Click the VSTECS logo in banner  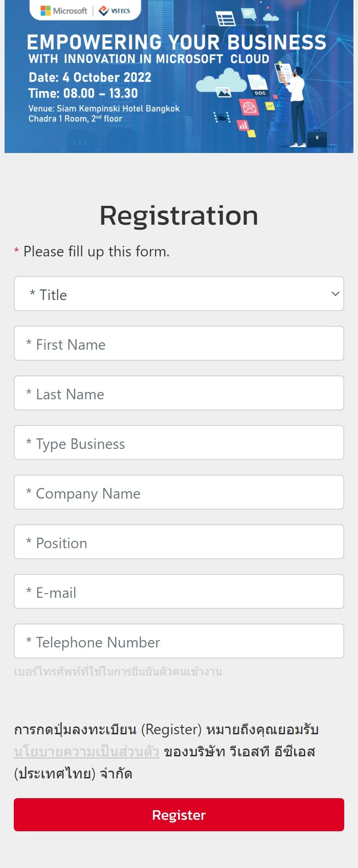tap(115, 11)
